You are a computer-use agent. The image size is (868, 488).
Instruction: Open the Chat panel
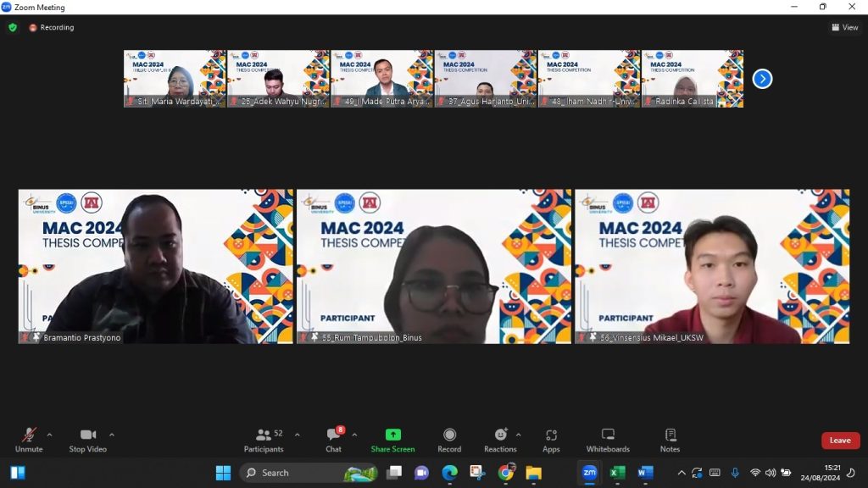coord(333,435)
